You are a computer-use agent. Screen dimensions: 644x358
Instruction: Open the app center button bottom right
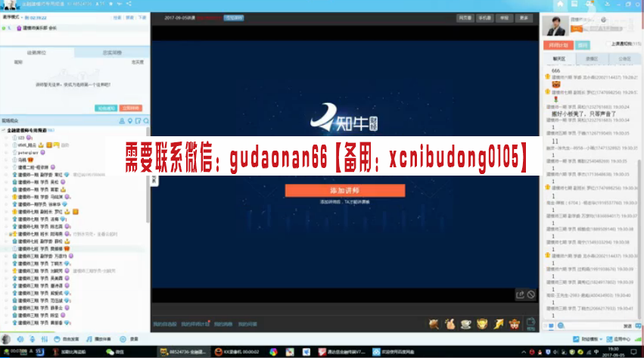618,339
